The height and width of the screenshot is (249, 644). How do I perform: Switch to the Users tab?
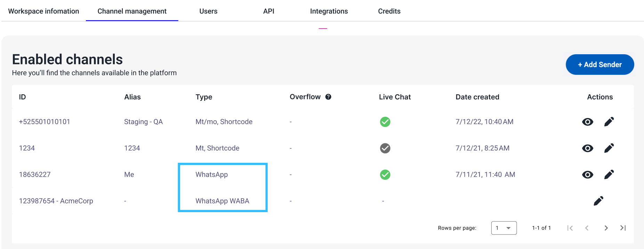[x=208, y=11]
